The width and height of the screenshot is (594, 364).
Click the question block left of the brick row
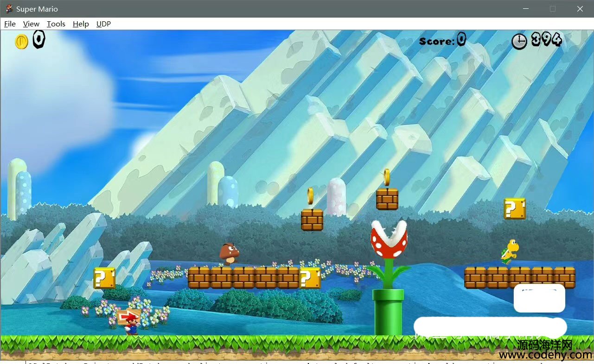click(x=104, y=278)
